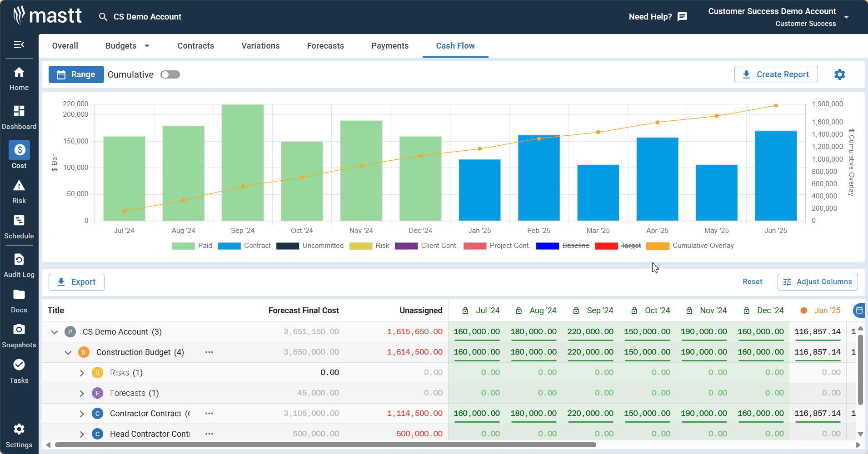Expand the Contractor Contract row
868x454 pixels.
point(82,414)
